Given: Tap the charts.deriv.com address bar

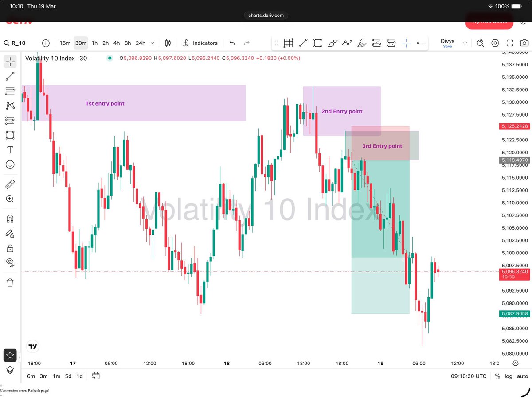Looking at the screenshot, I should [266, 15].
